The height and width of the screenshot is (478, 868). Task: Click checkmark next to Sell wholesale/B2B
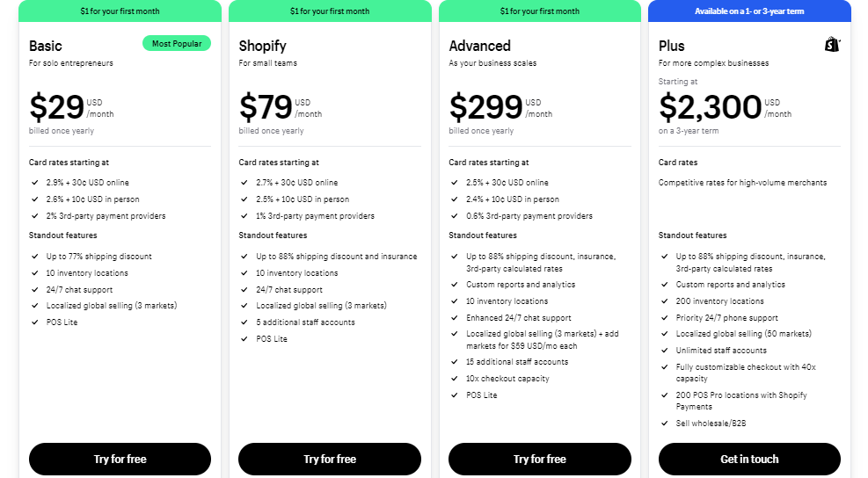click(x=664, y=424)
